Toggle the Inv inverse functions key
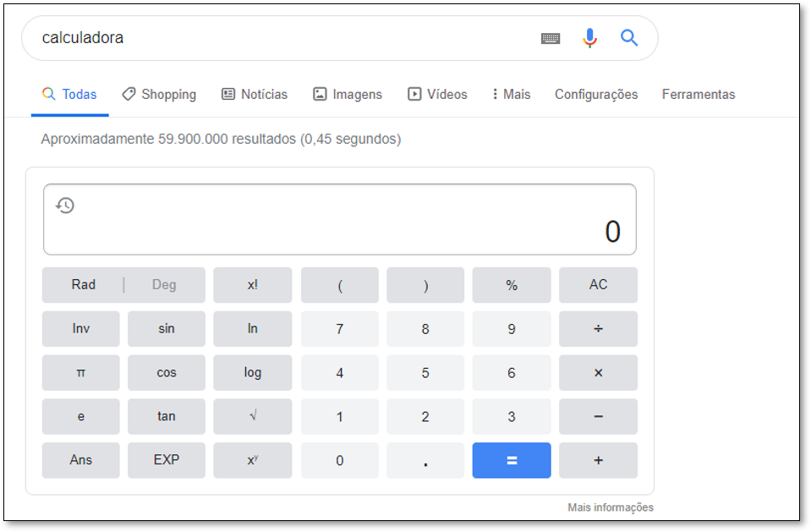The height and width of the screenshot is (532, 811). (x=81, y=329)
